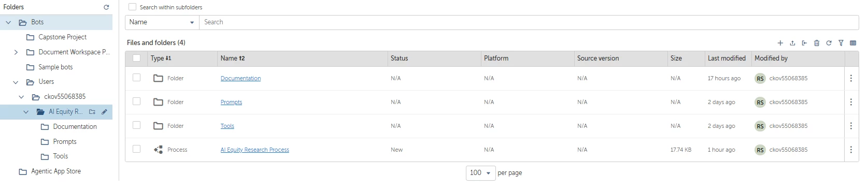Click the '17 hours ago' last modified cell

(724, 79)
